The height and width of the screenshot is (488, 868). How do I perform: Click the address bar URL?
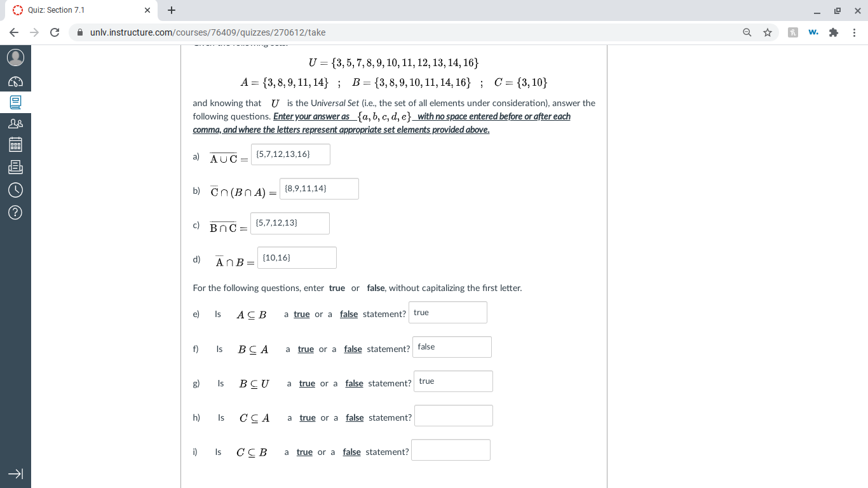[x=208, y=32]
